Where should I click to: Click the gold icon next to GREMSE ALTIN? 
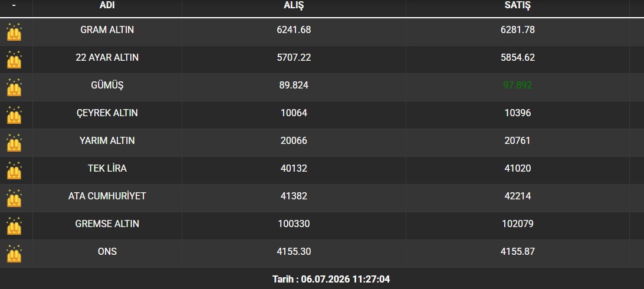click(x=14, y=226)
